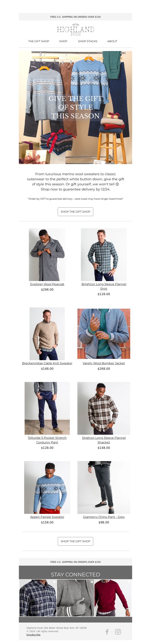Open Brighton Long Sleeve Flannel Shirt link
This screenshot has width=151, height=644.
pos(104,286)
